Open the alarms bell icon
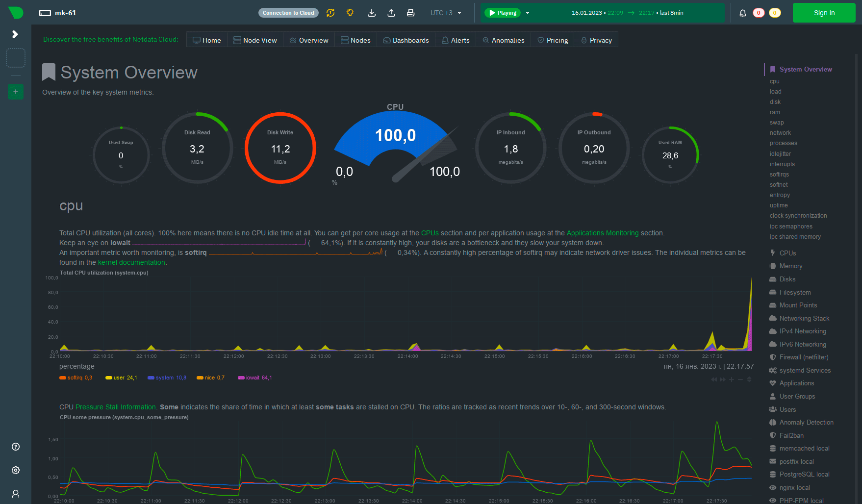 [743, 13]
